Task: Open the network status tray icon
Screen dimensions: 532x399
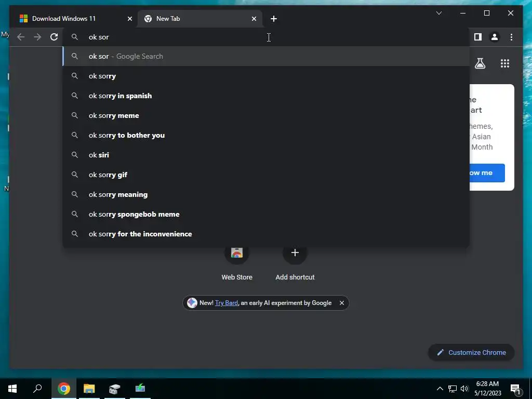Action: (453, 389)
